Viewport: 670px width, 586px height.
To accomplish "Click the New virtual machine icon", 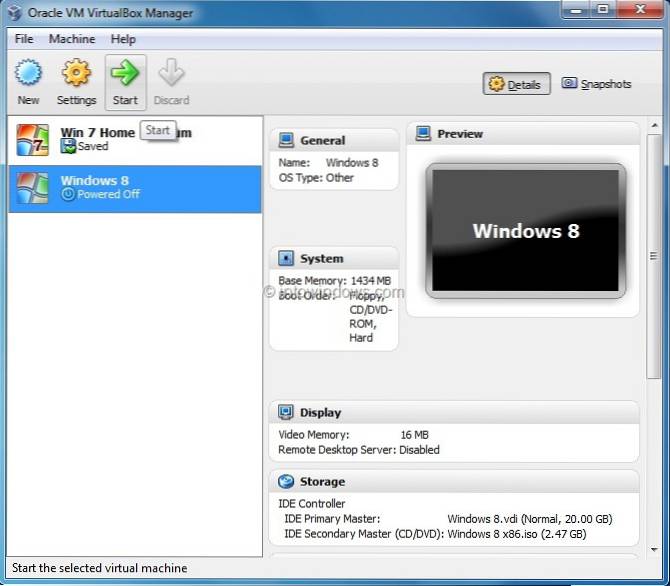I will pos(28,75).
